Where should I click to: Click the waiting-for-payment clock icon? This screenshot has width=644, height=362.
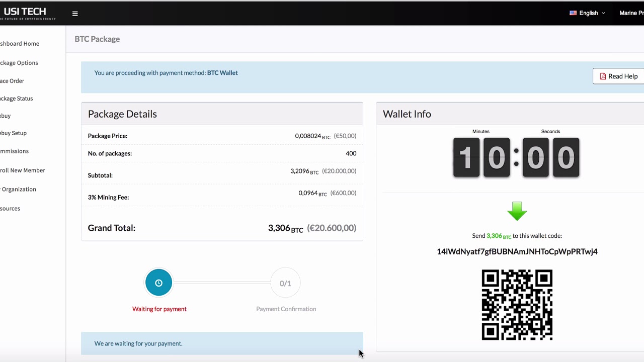158,283
